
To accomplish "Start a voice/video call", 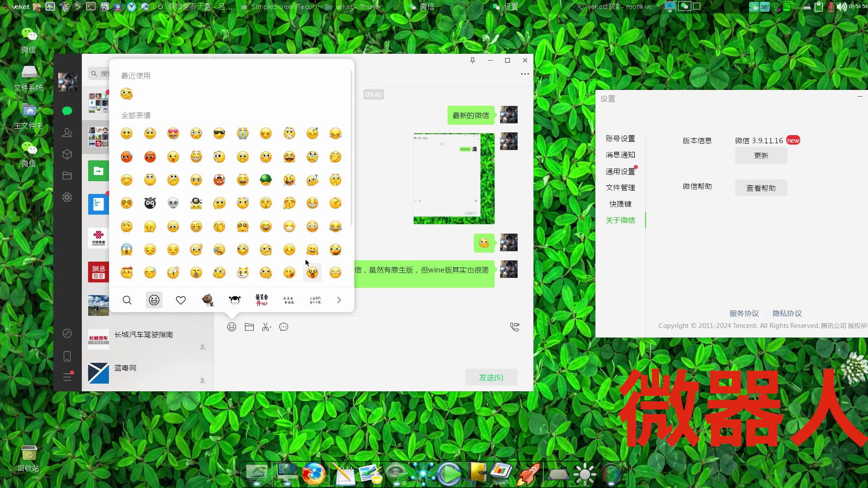I will click(x=514, y=327).
